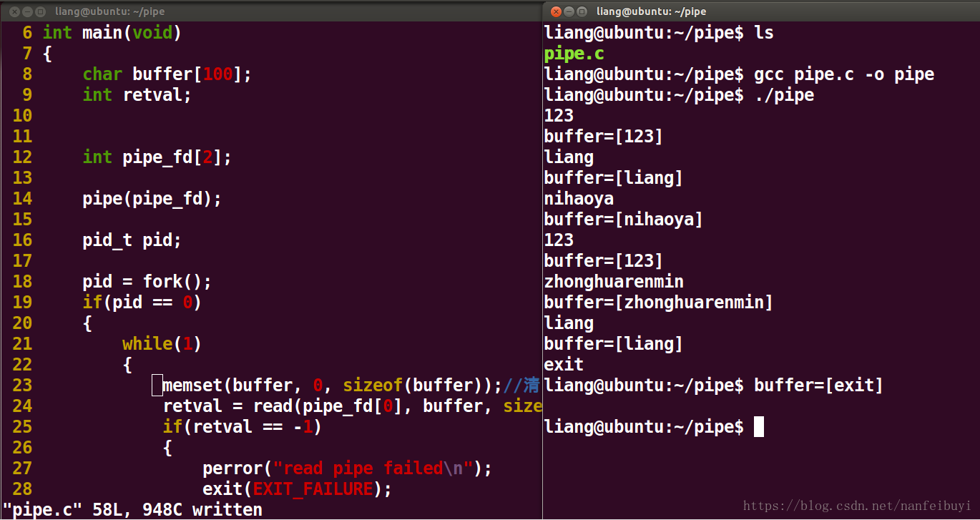980x520 pixels.
Task: Click the fork() call on line 18
Action: [x=179, y=281]
